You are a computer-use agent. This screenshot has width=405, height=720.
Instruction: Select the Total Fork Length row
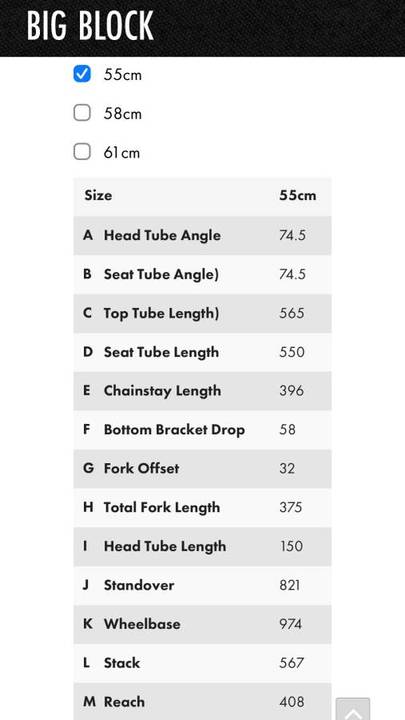click(x=202, y=507)
